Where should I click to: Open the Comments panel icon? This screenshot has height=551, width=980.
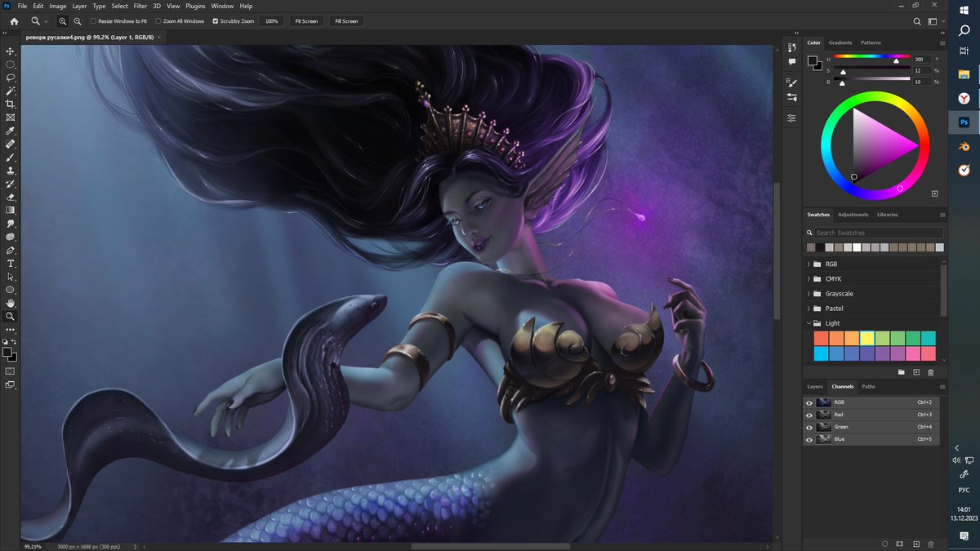tap(791, 61)
